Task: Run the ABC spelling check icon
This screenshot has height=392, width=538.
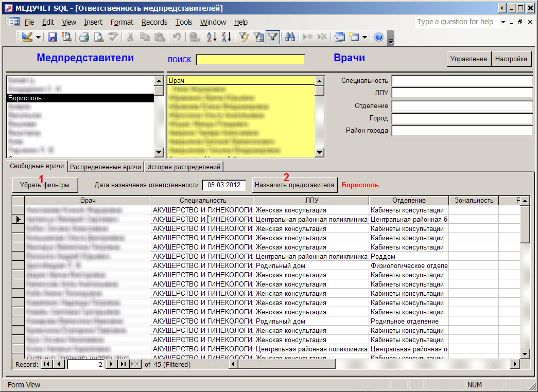Action: pos(113,37)
